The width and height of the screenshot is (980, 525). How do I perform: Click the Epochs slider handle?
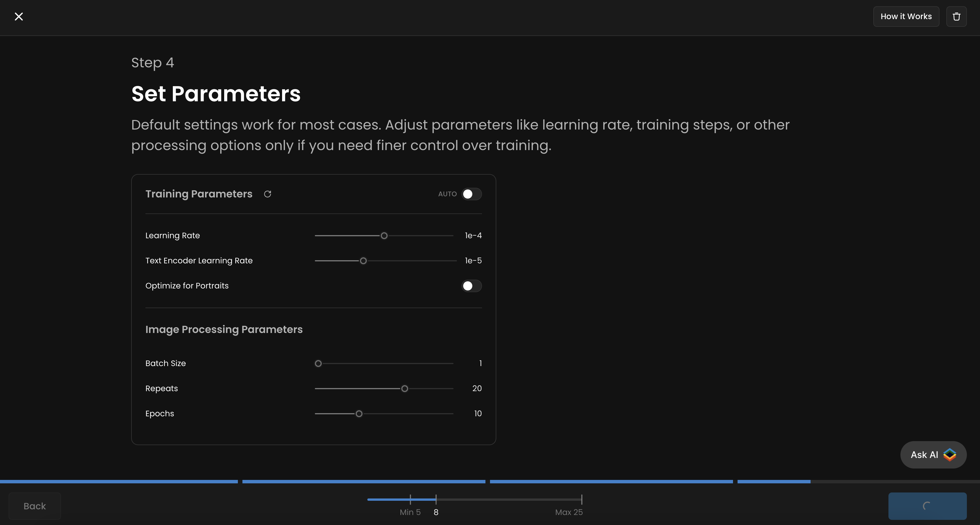pos(359,414)
